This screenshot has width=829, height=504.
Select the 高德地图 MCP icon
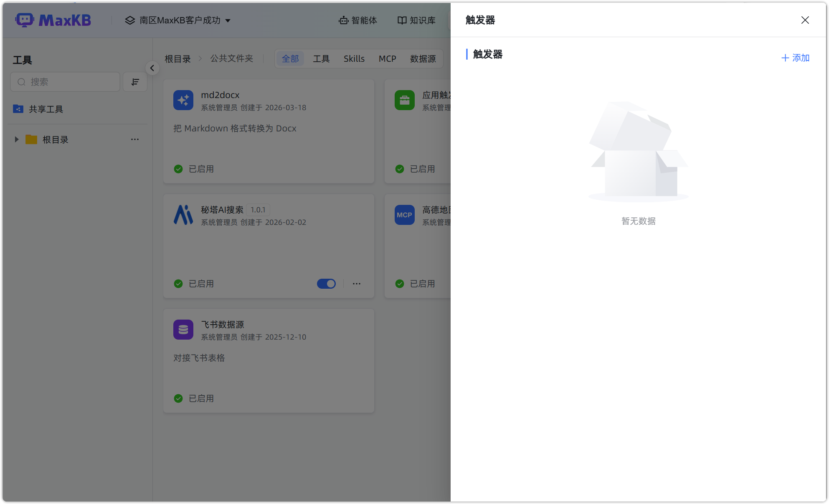tap(404, 215)
